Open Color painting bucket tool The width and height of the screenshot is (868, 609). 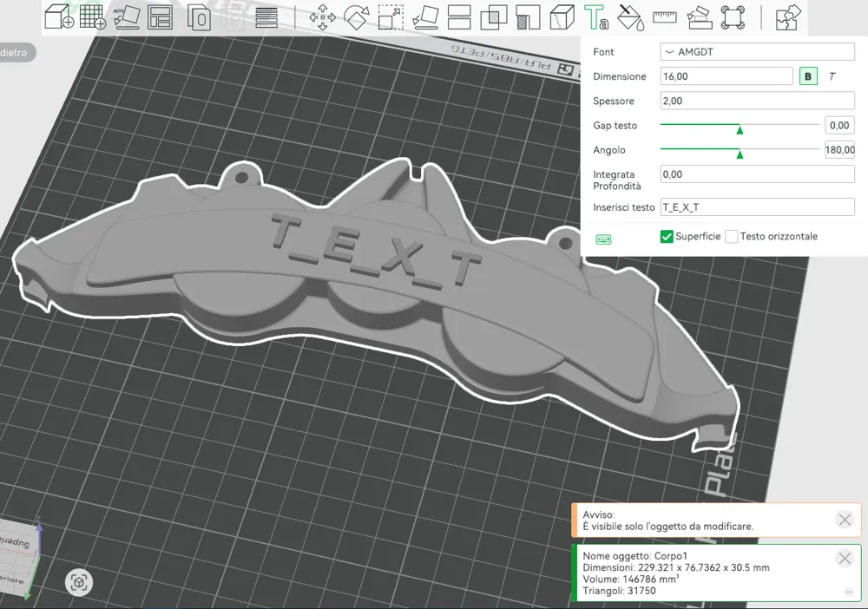point(630,17)
